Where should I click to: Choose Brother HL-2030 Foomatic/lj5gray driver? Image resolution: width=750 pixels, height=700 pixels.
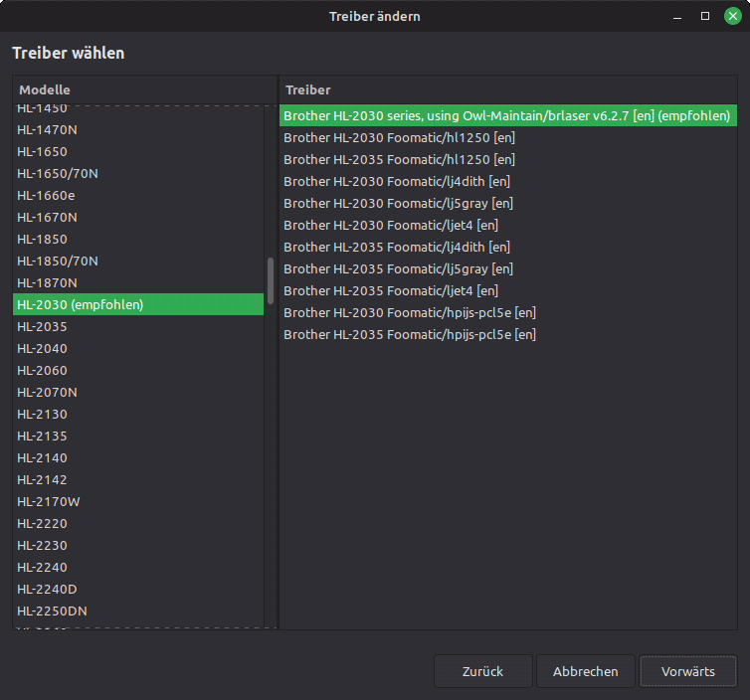508,203
